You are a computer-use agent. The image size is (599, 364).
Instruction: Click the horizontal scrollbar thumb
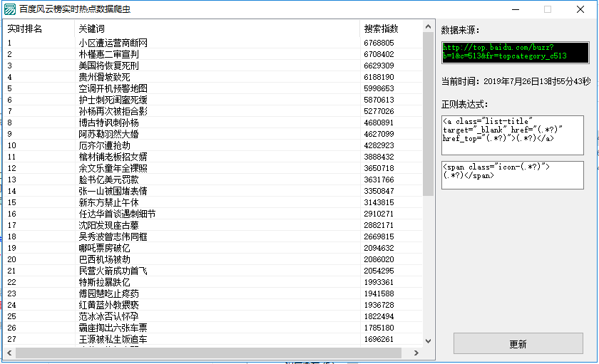click(208, 353)
